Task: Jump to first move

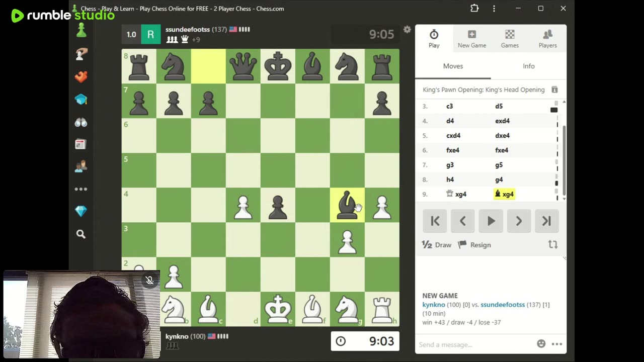Action: tap(435, 221)
